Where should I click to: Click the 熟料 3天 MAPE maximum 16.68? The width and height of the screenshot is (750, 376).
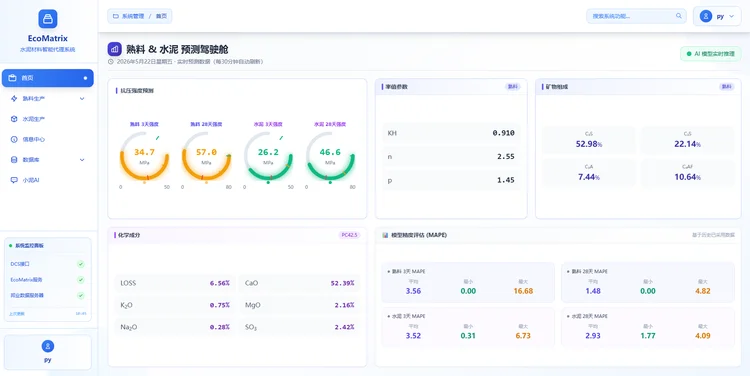(523, 291)
